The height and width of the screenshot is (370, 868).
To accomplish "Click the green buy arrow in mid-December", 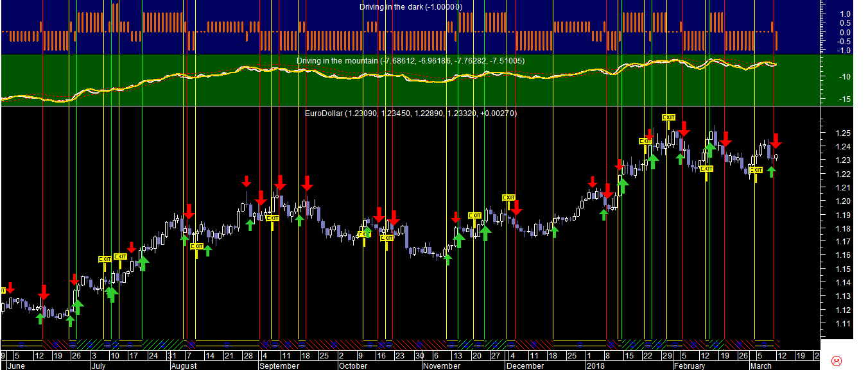I will coord(554,231).
